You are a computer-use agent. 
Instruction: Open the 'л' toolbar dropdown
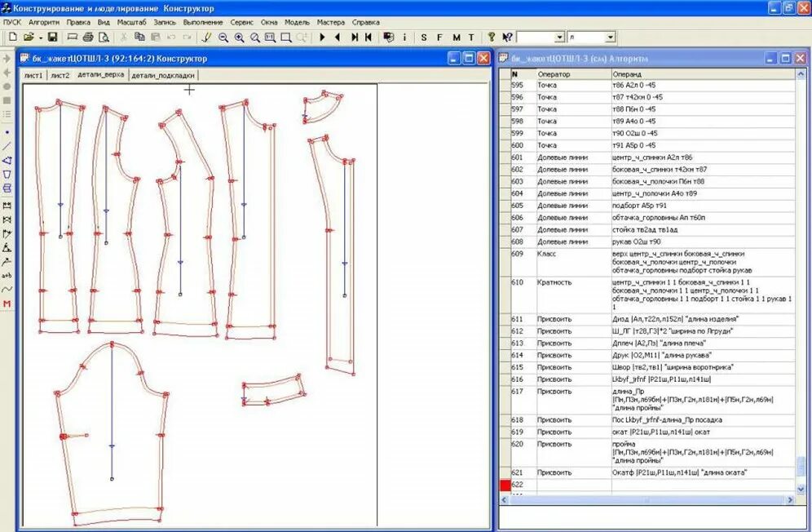point(611,38)
